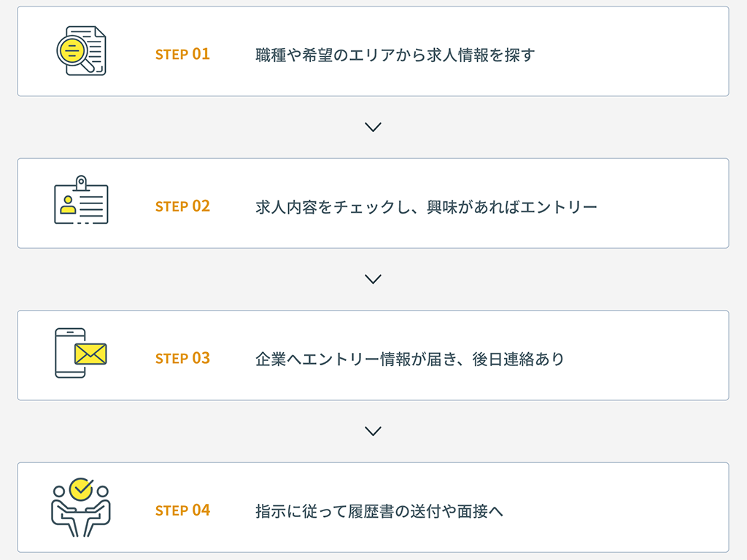Click the yellow magnifying glass lens
This screenshot has height=560, width=747.
click(71, 50)
